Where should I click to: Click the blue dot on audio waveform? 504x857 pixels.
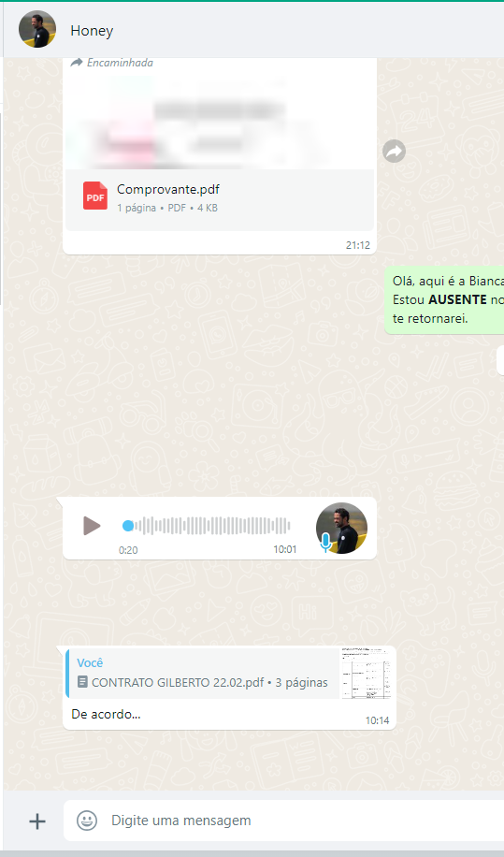pos(128,526)
